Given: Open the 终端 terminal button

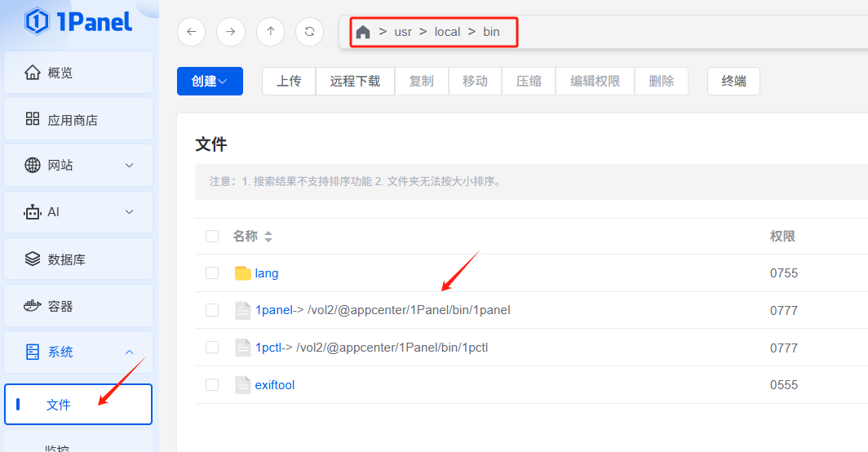Looking at the screenshot, I should [x=733, y=81].
